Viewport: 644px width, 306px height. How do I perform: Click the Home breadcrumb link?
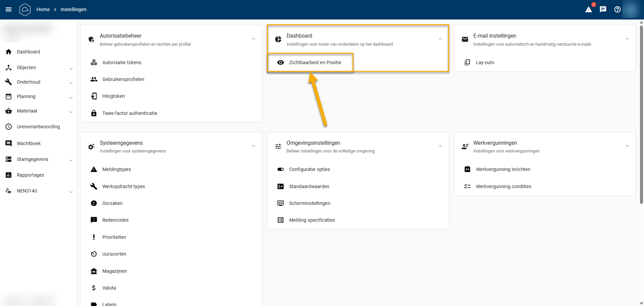point(43,9)
